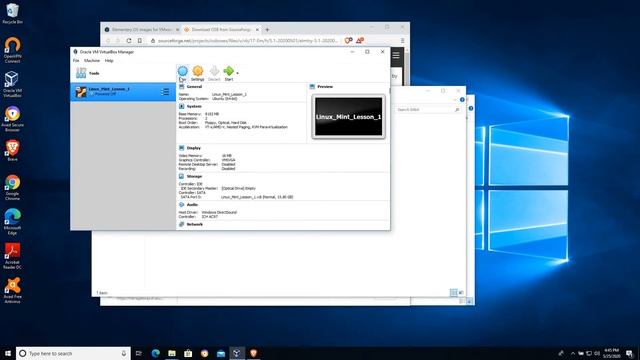640x360 pixels.
Task: Click the Display section header
Action: point(193,148)
